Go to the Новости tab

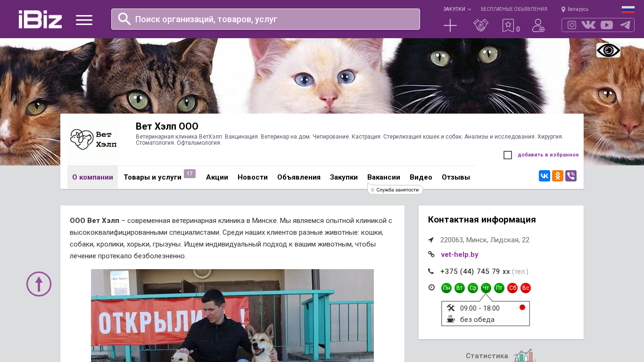[x=253, y=177]
